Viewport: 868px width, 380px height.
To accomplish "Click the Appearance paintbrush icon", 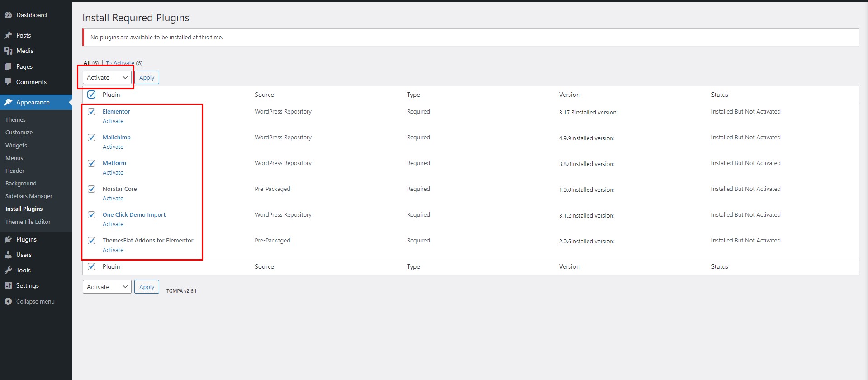I will tap(8, 102).
